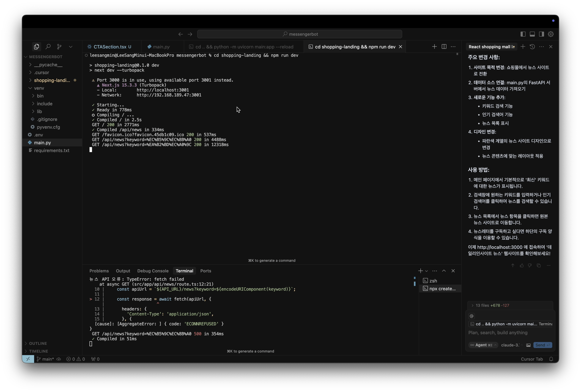The image size is (581, 392).
Task: Go forward with the right arrow
Action: (190, 34)
